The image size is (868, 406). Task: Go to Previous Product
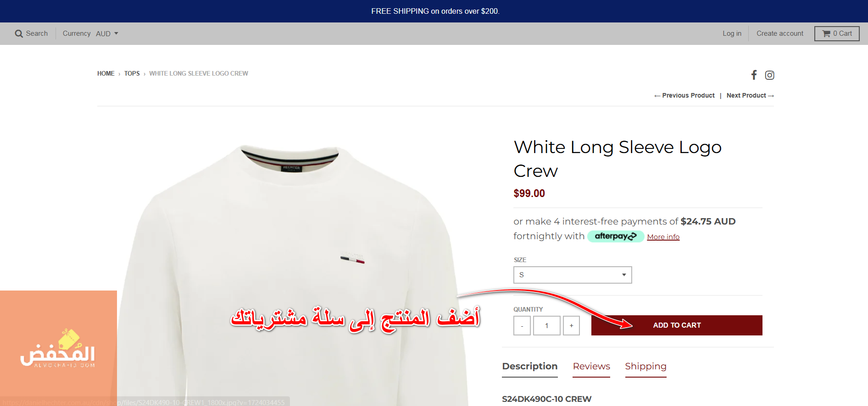(684, 95)
